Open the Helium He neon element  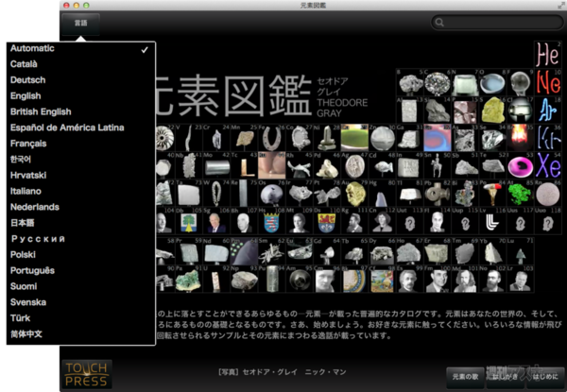pos(548,55)
